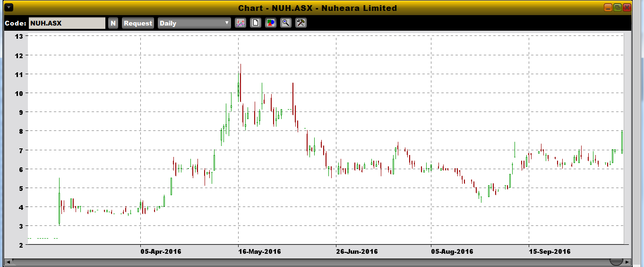Click the 26-Jun-2016 date axis label
644x267 pixels.
[x=357, y=251]
